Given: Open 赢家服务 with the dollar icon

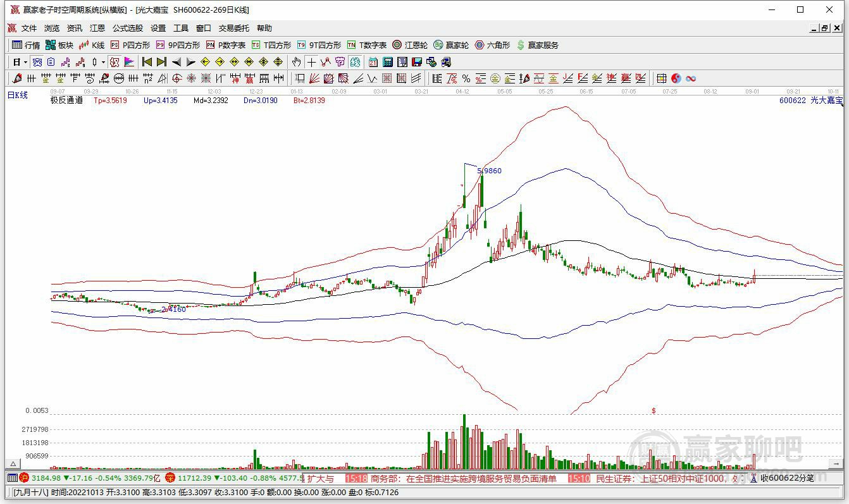Looking at the screenshot, I should point(538,45).
